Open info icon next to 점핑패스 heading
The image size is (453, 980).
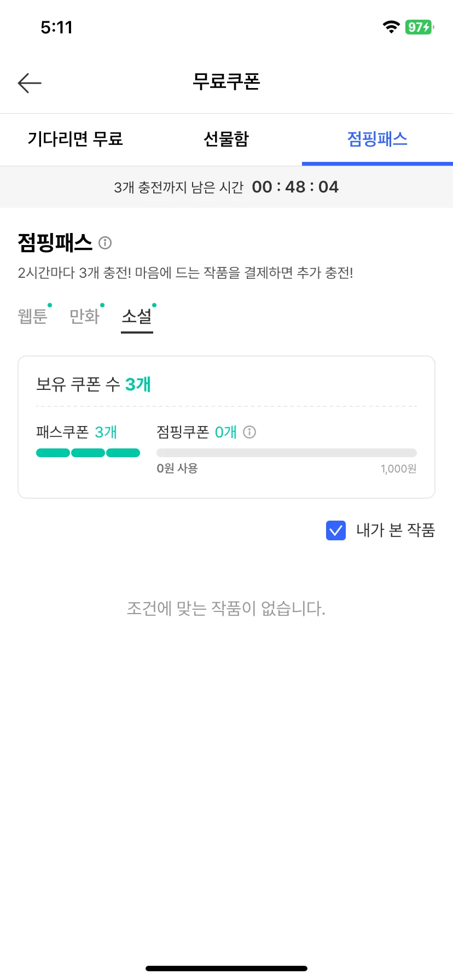pos(105,243)
